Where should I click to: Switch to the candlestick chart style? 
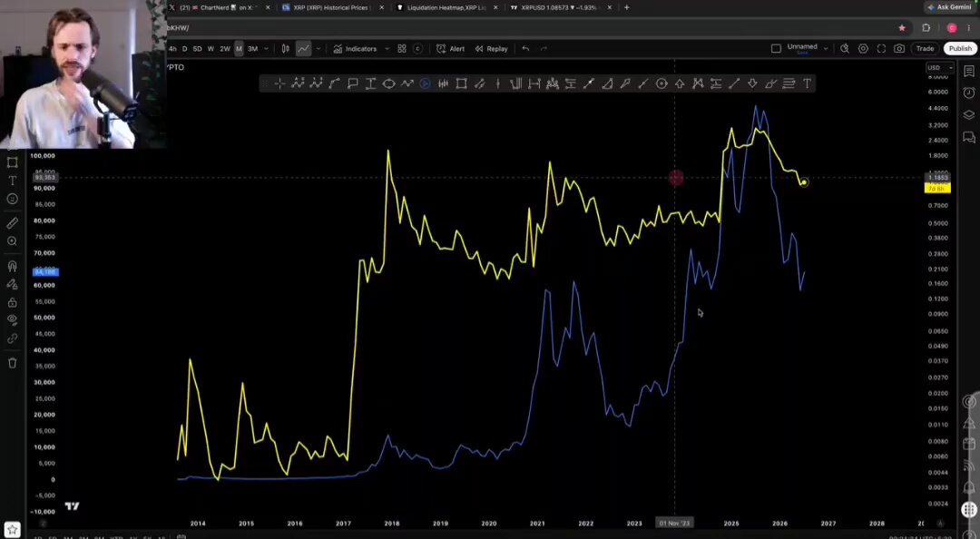[286, 49]
